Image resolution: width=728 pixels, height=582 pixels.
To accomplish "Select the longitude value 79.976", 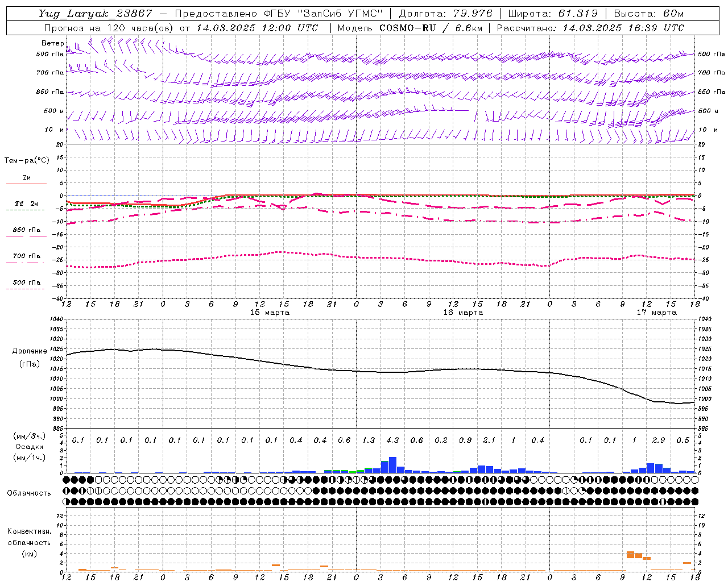I will tap(474, 14).
